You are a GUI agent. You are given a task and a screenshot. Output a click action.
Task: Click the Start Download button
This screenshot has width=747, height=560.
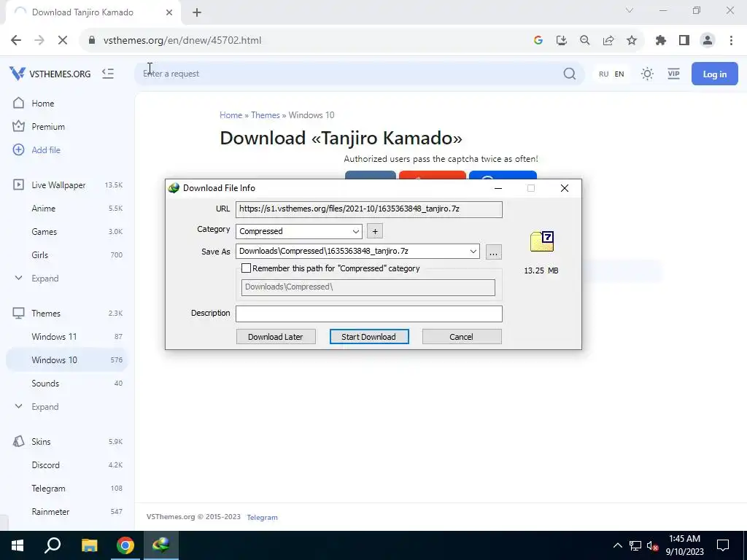369,337
